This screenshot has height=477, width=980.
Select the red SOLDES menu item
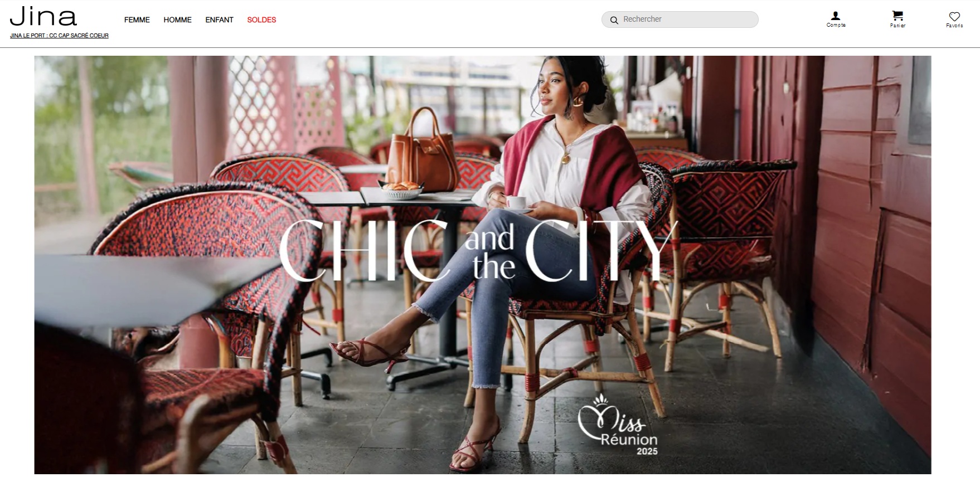pyautogui.click(x=261, y=20)
